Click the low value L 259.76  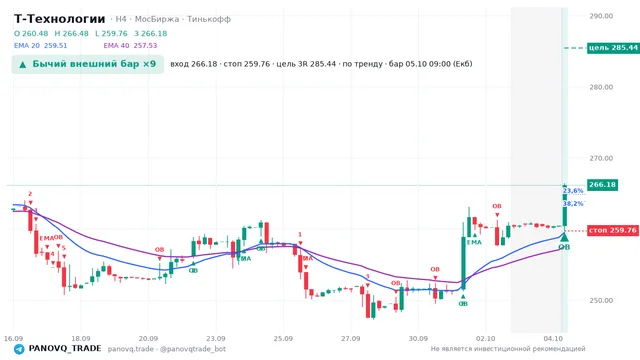(111, 33)
